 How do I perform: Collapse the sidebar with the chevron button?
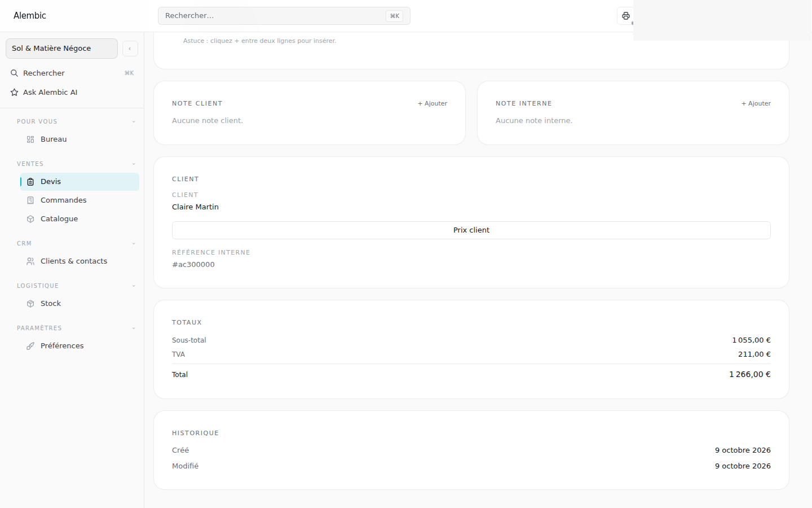[x=130, y=49]
